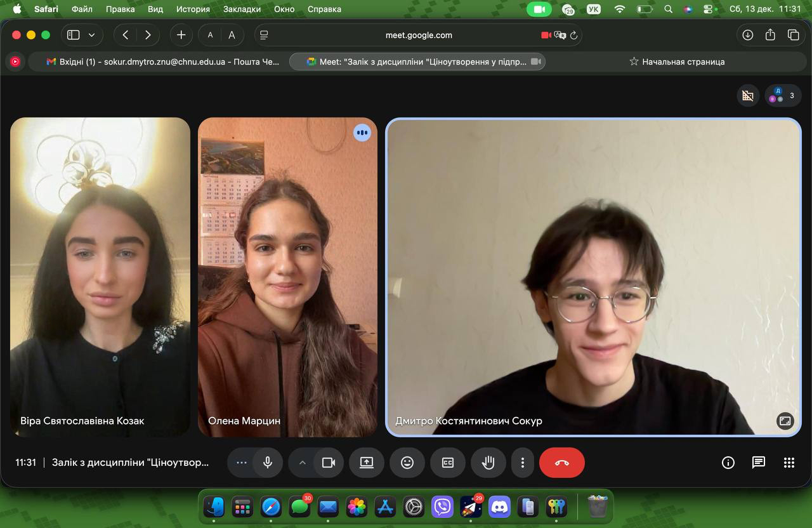Open audio settings three-dots beside microphone
The width and height of the screenshot is (812, 528).
pos(241,463)
